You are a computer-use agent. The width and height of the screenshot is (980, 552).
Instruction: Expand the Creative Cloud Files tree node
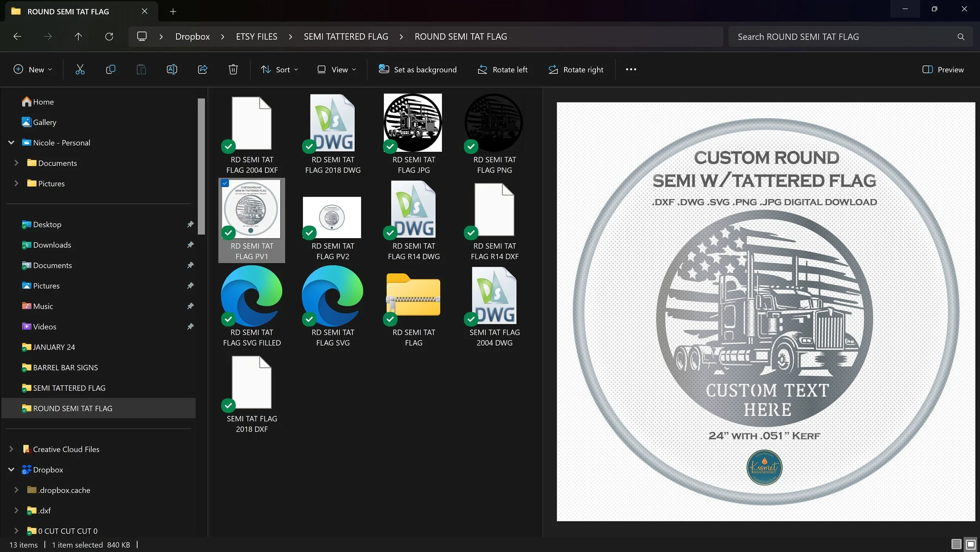[x=11, y=449]
